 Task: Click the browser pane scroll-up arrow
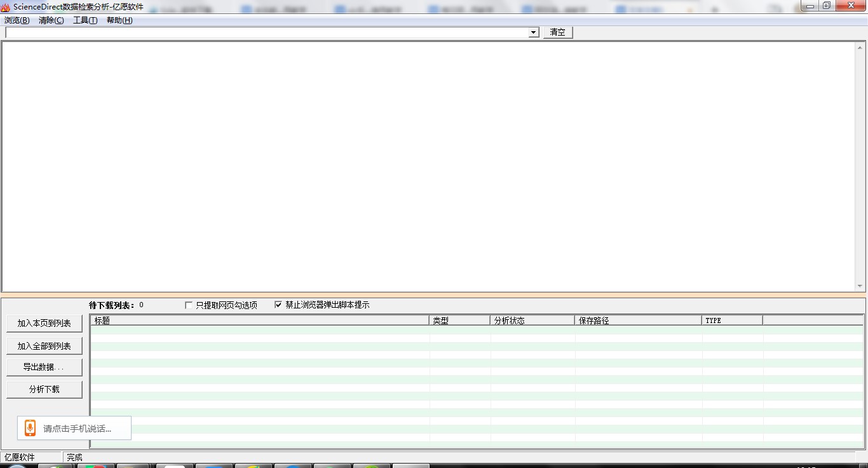tap(860, 47)
